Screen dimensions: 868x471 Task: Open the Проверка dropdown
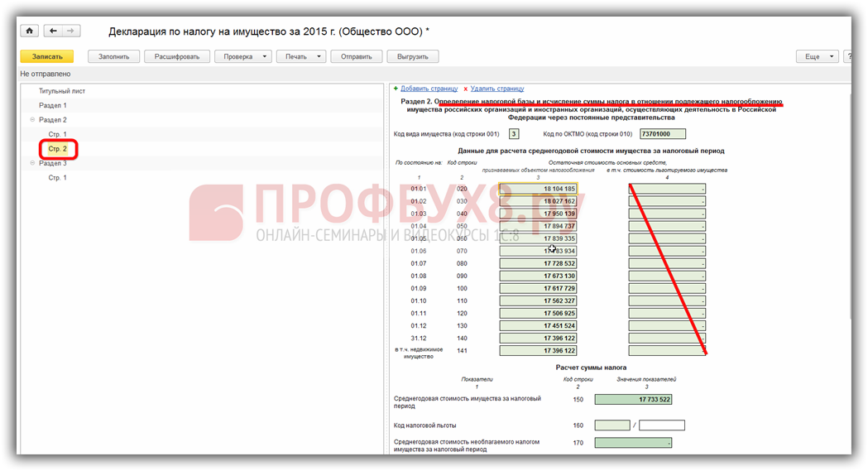(242, 57)
